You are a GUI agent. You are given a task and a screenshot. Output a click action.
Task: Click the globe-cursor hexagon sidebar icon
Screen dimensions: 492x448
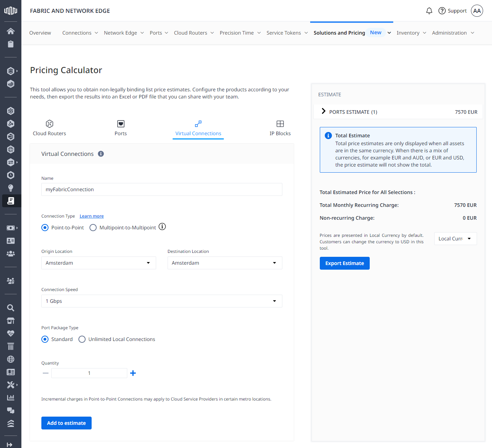11,149
